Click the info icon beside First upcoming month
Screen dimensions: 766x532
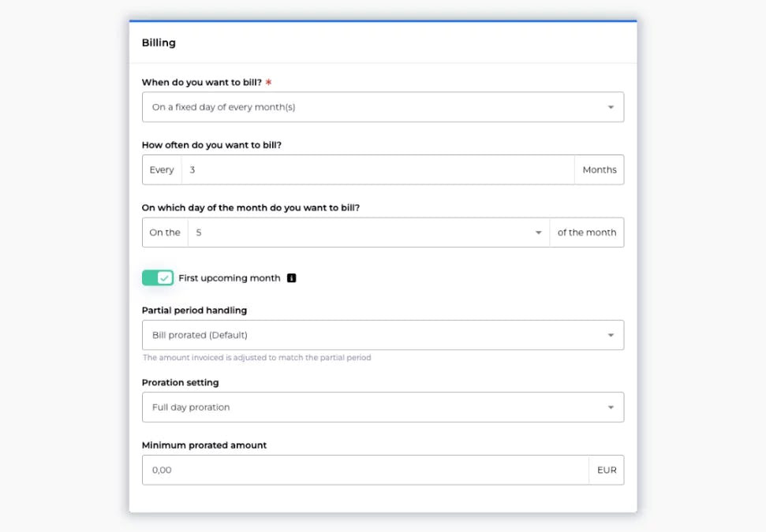coord(291,278)
